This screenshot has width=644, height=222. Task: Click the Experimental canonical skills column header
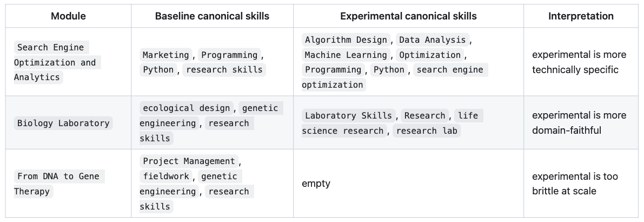coord(408,16)
